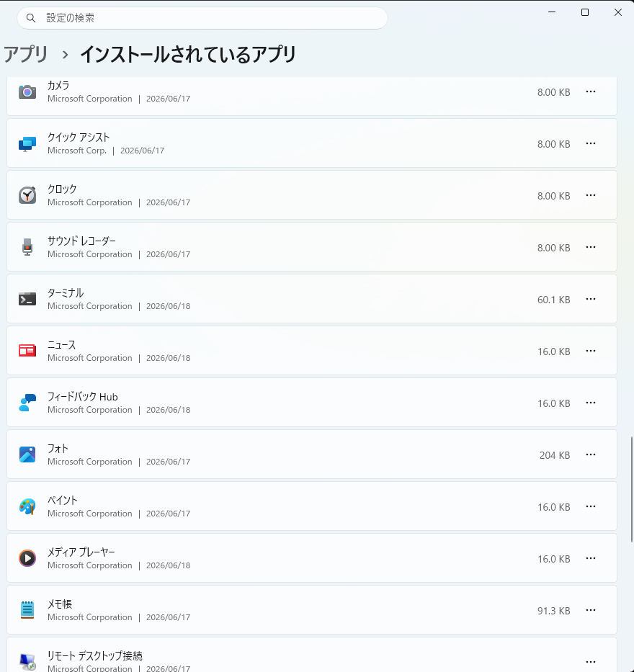Viewport: 634px width, 672px height.
Task: Open more options for ペイント
Action: 591,506
